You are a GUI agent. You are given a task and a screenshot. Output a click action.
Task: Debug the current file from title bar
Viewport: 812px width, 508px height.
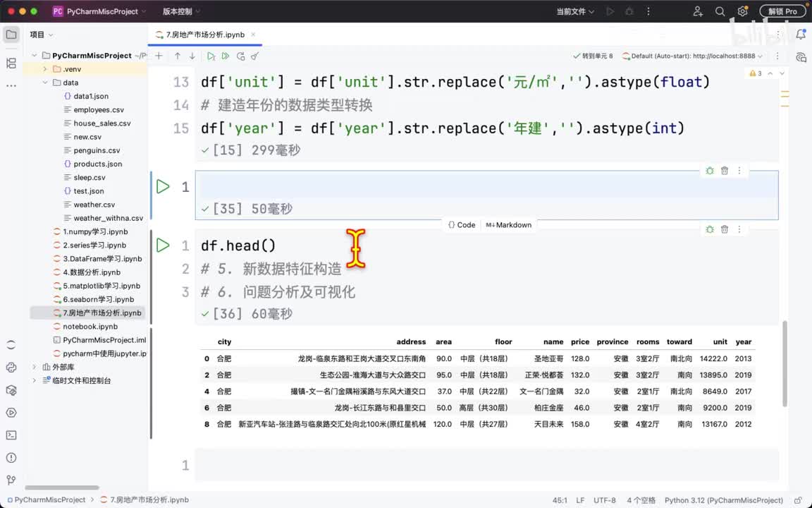[629, 11]
